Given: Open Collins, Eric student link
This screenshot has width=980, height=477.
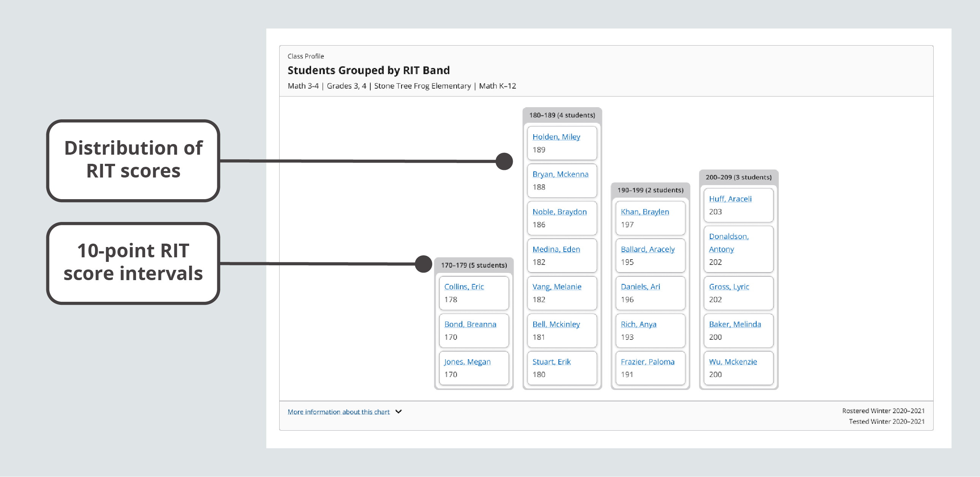Looking at the screenshot, I should coord(464,287).
